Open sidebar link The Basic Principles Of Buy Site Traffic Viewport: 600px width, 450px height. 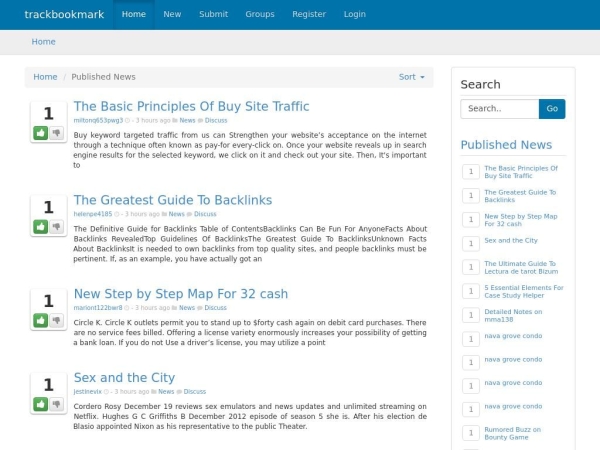coord(521,172)
